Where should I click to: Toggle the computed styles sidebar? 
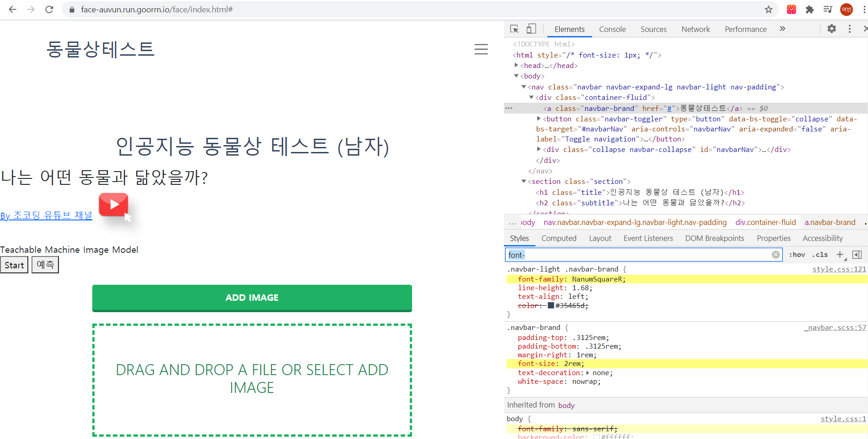tap(857, 255)
